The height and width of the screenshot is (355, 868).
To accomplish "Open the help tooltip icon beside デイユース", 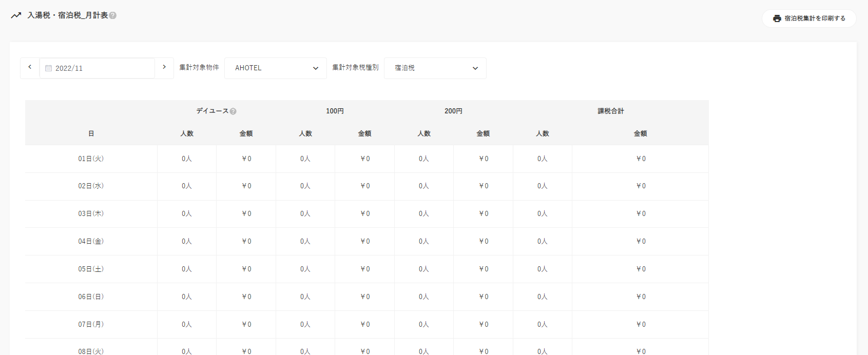I will (233, 111).
